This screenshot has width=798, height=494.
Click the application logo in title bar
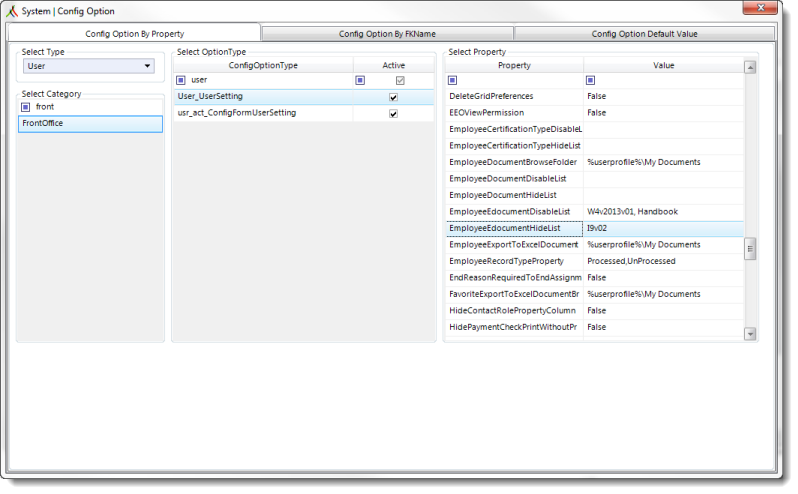point(13,11)
